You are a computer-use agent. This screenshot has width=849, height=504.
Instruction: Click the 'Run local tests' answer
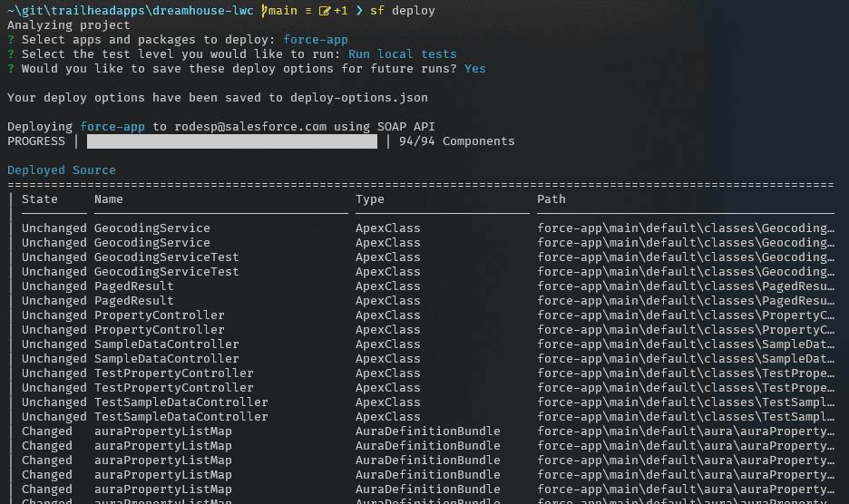pyautogui.click(x=403, y=54)
